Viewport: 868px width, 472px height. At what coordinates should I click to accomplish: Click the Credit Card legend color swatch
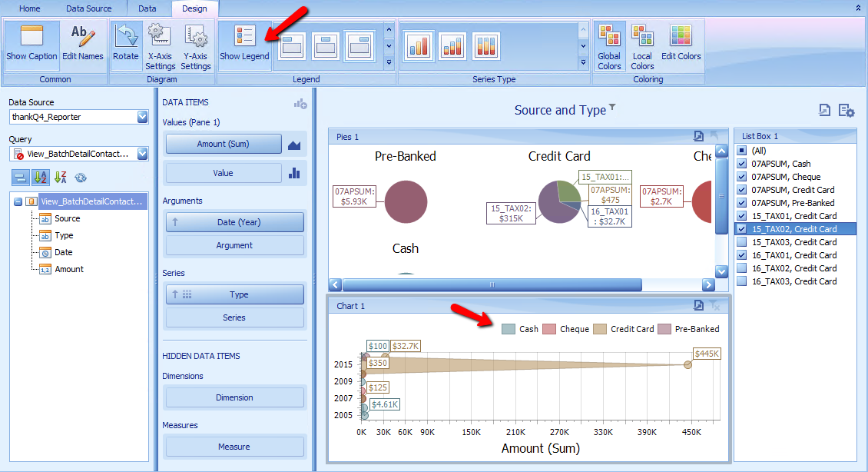[x=600, y=329]
